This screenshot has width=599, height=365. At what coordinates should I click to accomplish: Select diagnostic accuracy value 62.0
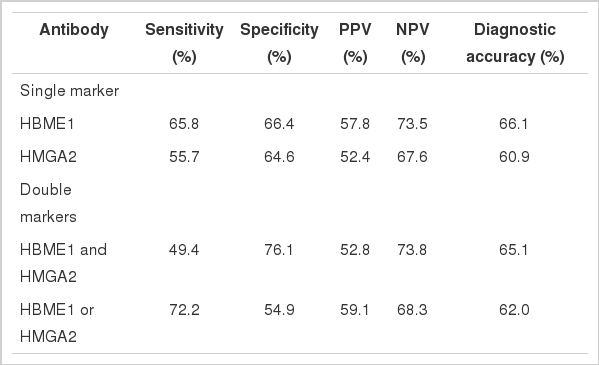514,310
